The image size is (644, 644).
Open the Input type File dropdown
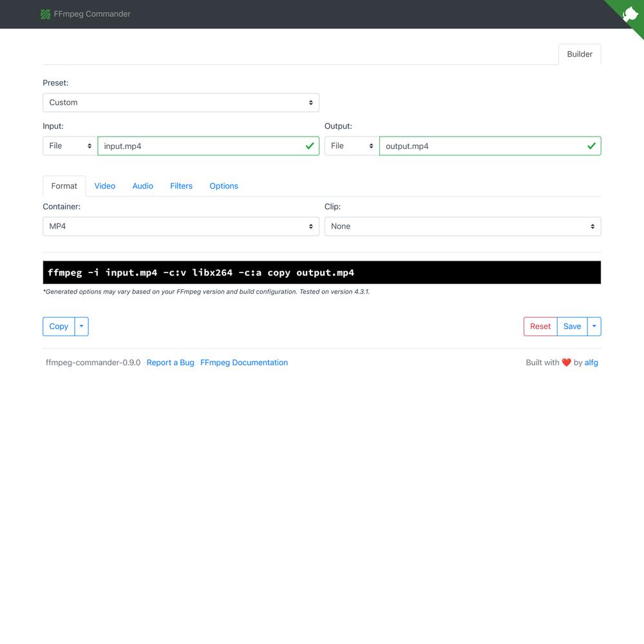coord(70,146)
